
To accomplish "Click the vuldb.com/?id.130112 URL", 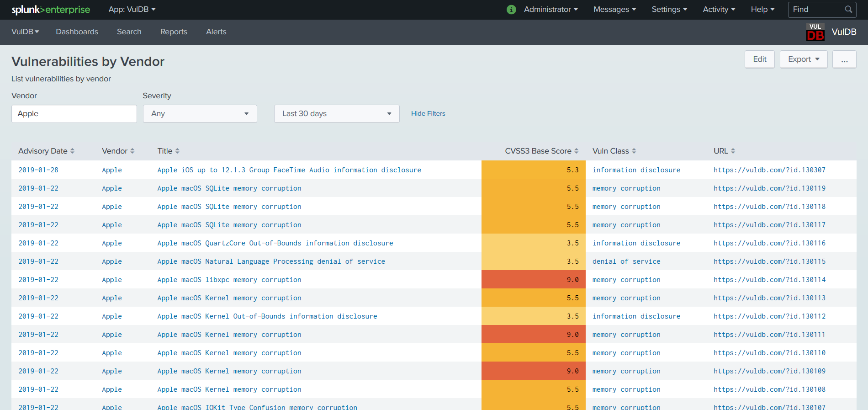I will [x=769, y=316].
